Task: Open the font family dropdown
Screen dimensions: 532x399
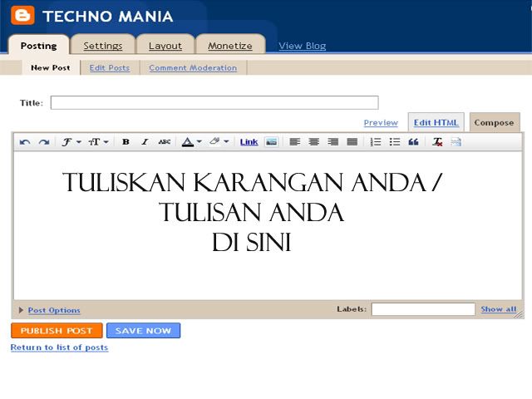Action: pos(71,142)
